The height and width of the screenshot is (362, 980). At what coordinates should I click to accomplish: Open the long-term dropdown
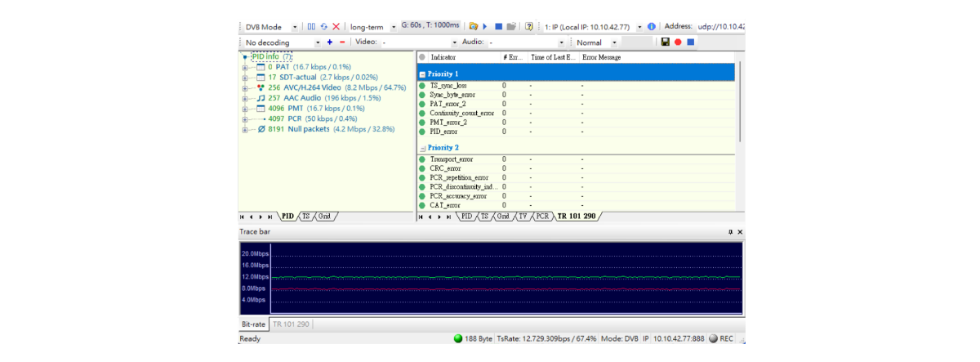tap(394, 27)
